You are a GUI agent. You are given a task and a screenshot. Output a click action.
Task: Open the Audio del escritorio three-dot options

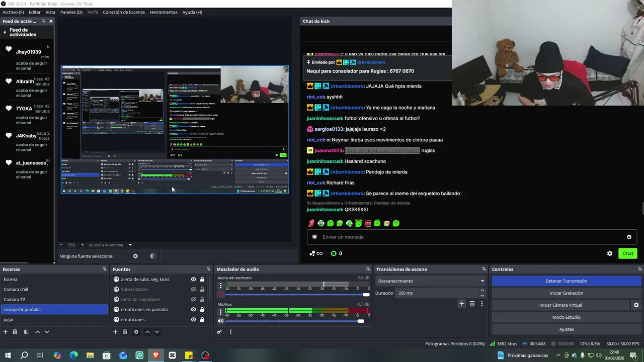tap(220, 286)
